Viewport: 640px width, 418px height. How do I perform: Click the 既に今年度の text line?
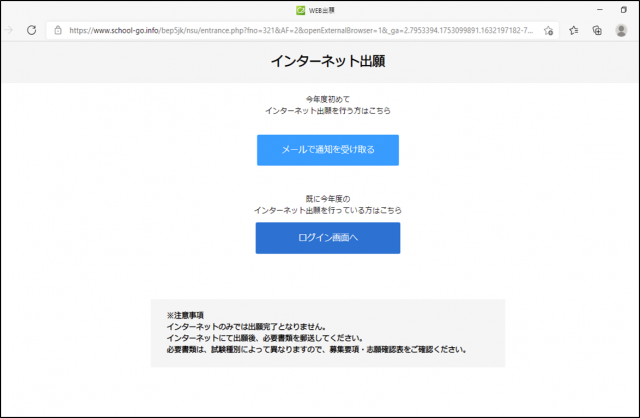point(328,199)
